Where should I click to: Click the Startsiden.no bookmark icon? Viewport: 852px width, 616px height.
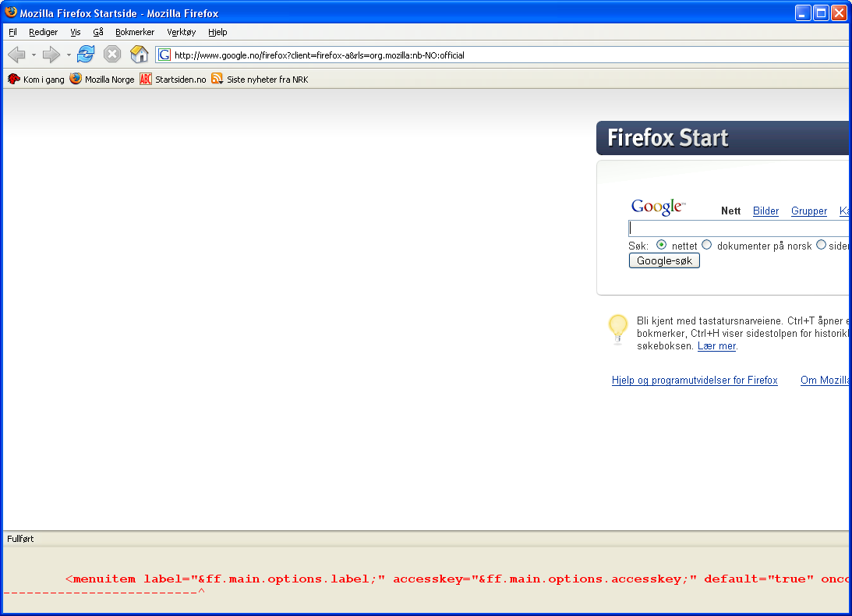(x=146, y=80)
